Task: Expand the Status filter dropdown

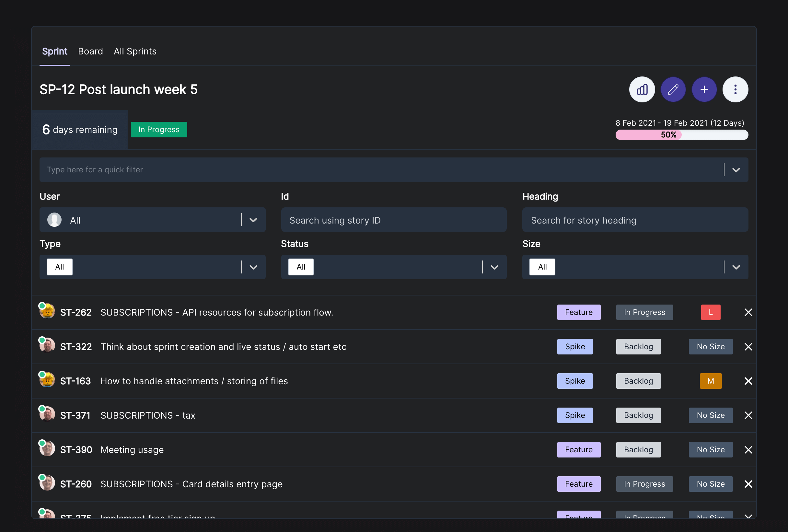Action: click(x=494, y=267)
